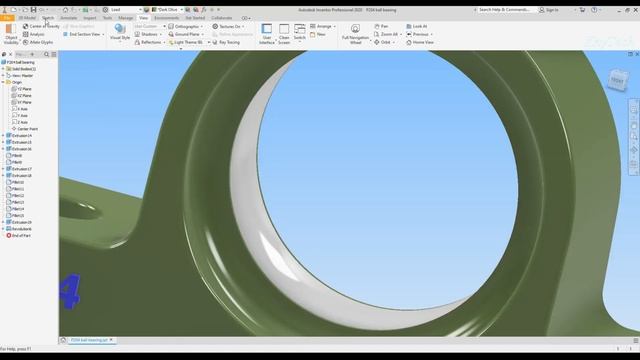
Task: Select the XY Plane in browser
Action: 21,102
